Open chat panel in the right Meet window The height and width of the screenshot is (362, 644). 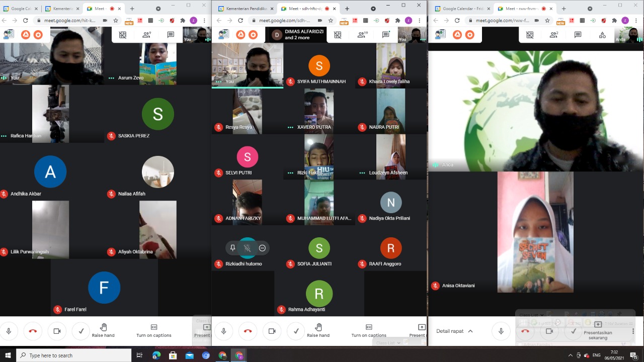pyautogui.click(x=578, y=35)
